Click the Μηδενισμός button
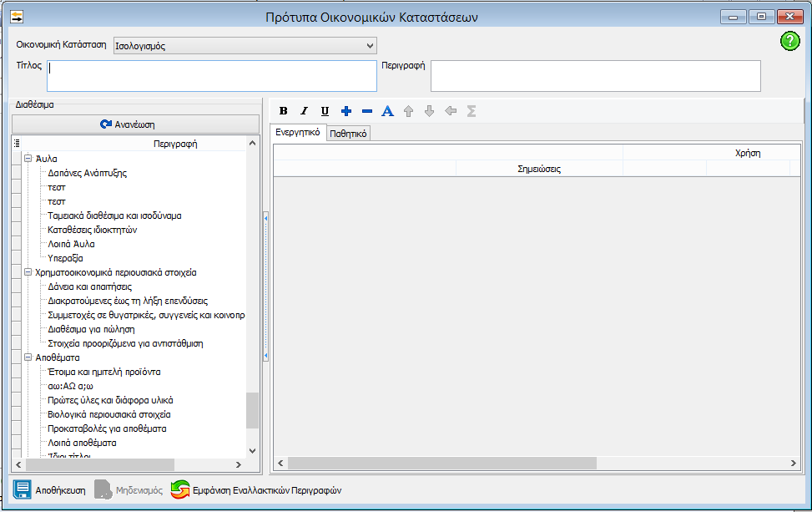Screen dimensions: 812x512 (x=129, y=489)
